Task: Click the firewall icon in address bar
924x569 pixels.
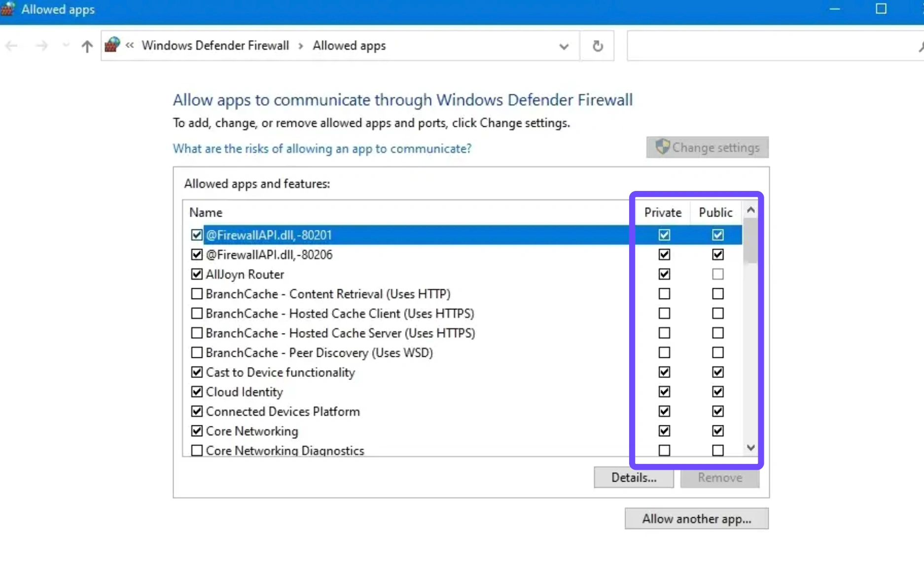Action: 112,45
